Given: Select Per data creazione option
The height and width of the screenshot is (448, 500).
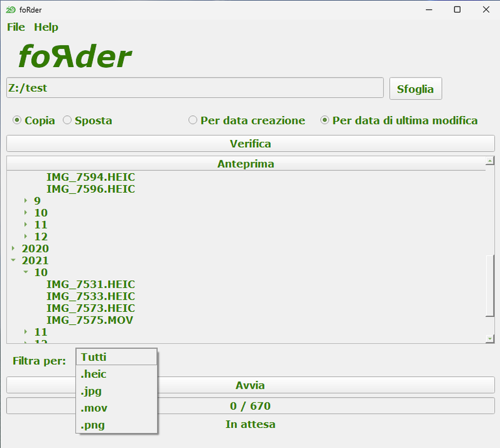Looking at the screenshot, I should pos(193,120).
